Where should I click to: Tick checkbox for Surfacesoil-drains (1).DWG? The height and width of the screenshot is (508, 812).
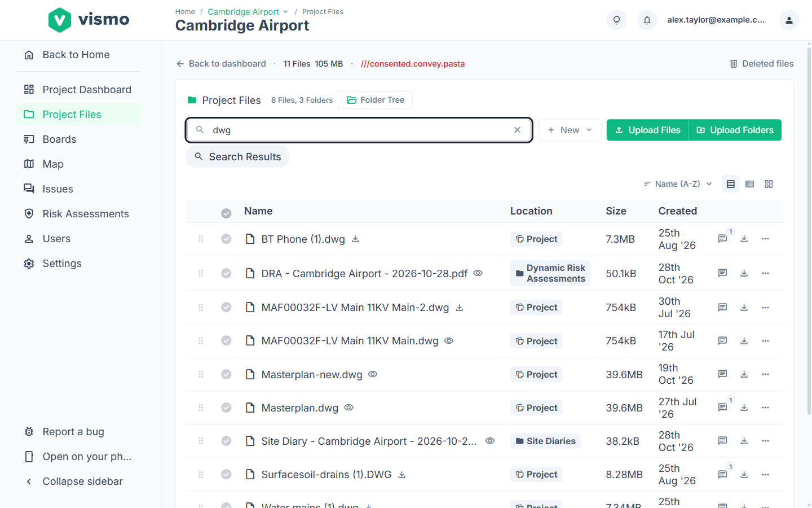226,475
